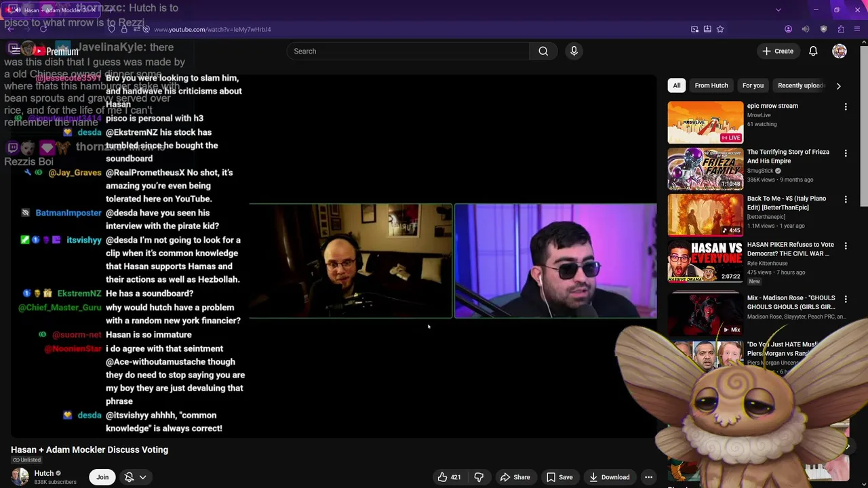Click chat username BatmanImposter

point(68,213)
